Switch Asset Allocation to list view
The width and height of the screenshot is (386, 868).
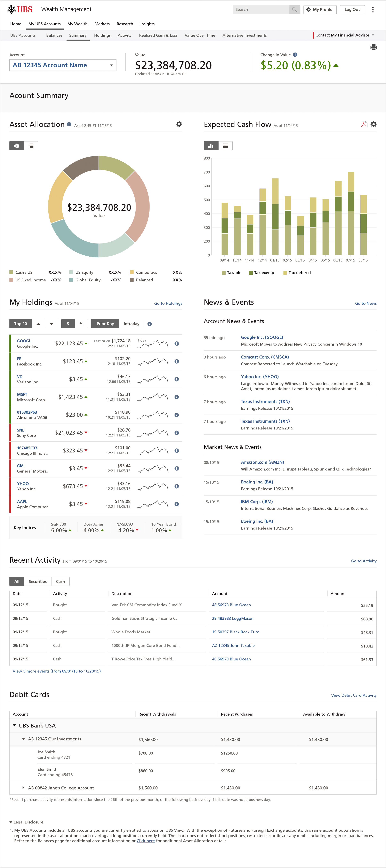tap(31, 146)
